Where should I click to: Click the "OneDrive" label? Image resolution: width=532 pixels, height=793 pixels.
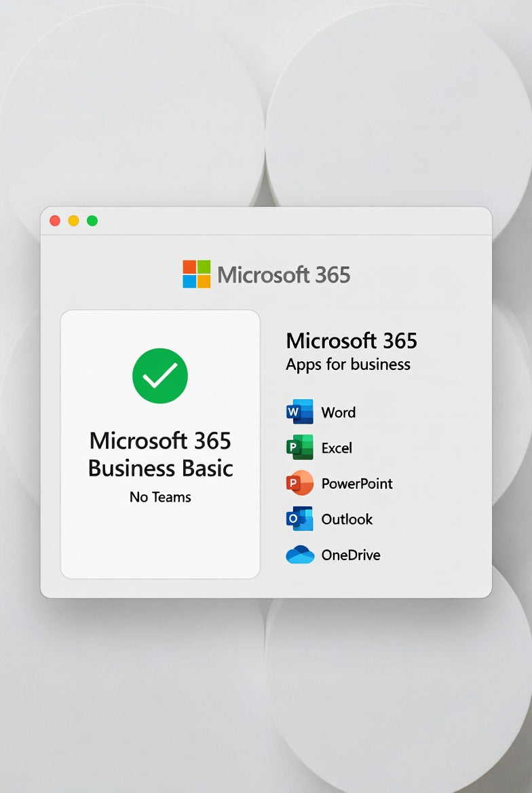click(x=351, y=555)
